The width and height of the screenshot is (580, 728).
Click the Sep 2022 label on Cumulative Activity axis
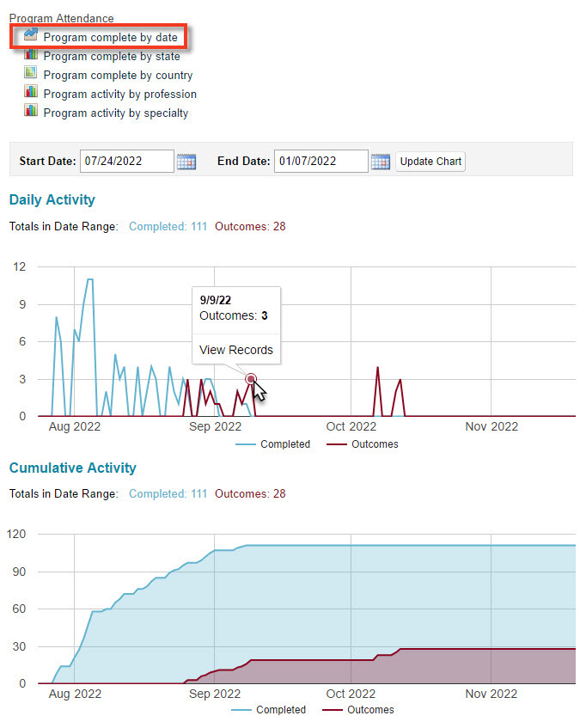(x=215, y=694)
